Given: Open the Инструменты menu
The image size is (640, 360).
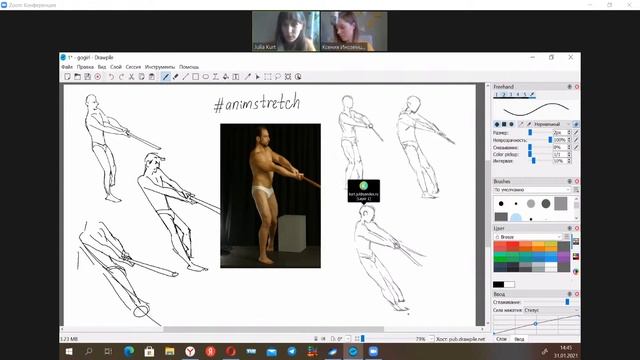Looking at the screenshot, I should 160,67.
